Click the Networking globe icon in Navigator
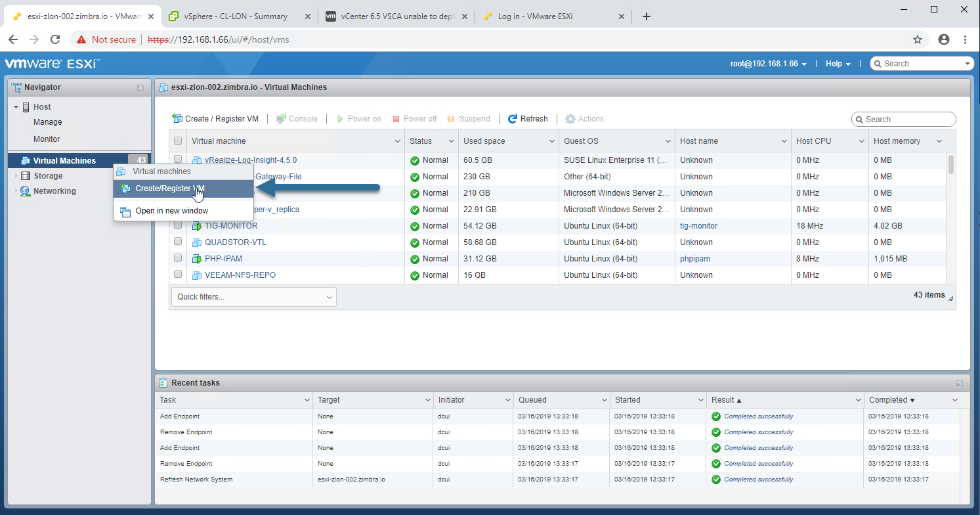The height and width of the screenshot is (515, 980). point(25,191)
